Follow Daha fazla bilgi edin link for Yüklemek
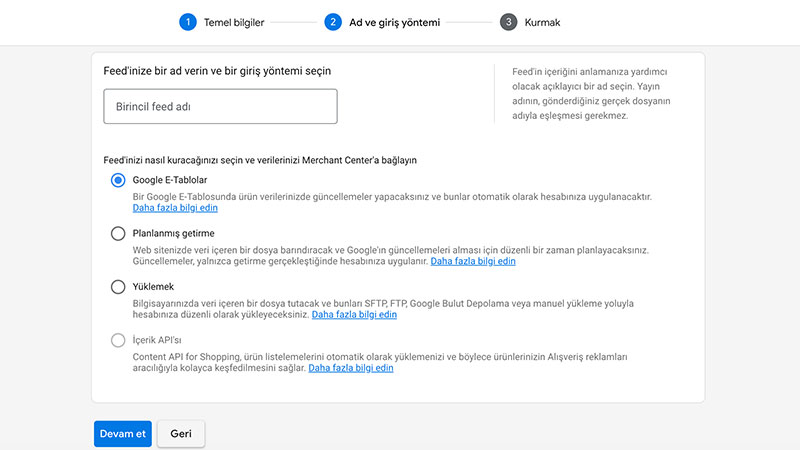Image resolution: width=800 pixels, height=450 pixels. [x=354, y=314]
